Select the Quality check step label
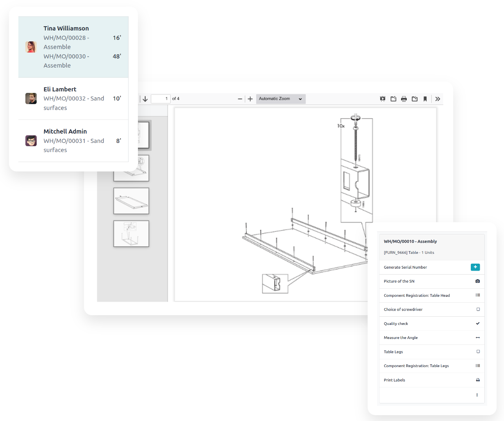Screen dimensions: 504x421 [x=396, y=323]
